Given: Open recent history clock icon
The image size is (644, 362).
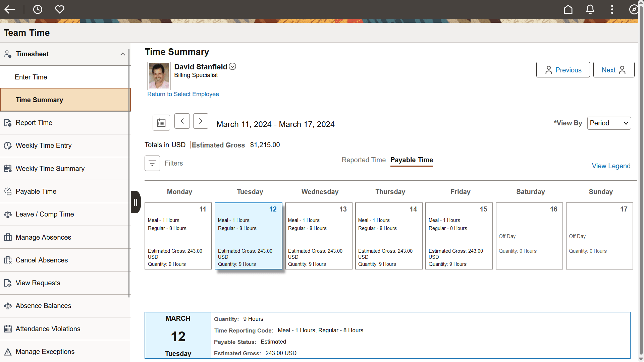Looking at the screenshot, I should tap(38, 9).
